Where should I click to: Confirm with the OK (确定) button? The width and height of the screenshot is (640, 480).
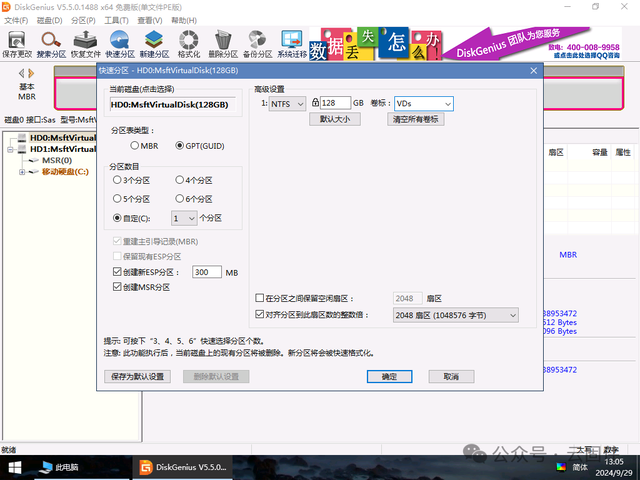(389, 376)
